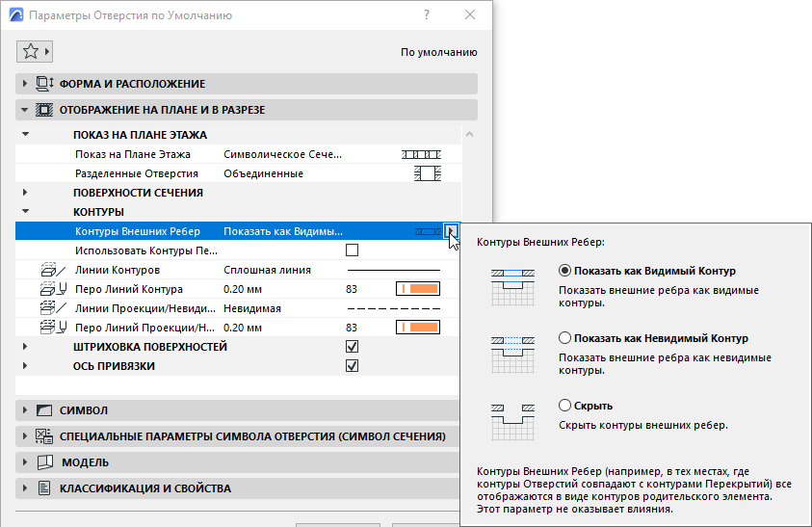Open the Контуры Внешних Ребер flyout arrow
Image resolution: width=812 pixels, height=527 pixels.
(x=451, y=231)
